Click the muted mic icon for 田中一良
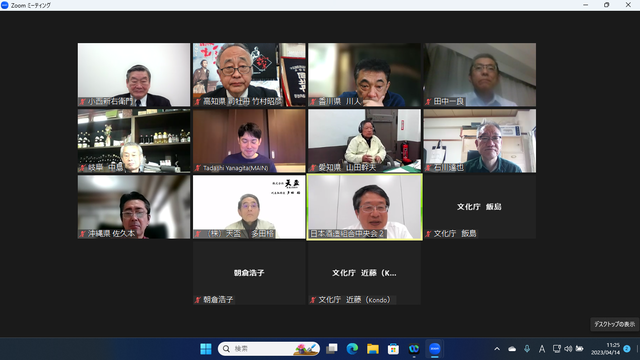This screenshot has height=360, width=640. pyautogui.click(x=428, y=102)
